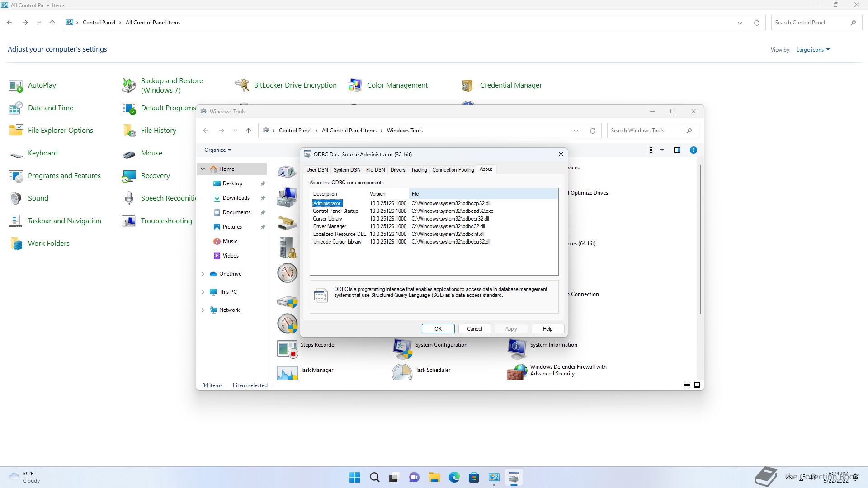Click the Version column header
868x488 pixels.
(x=387, y=194)
